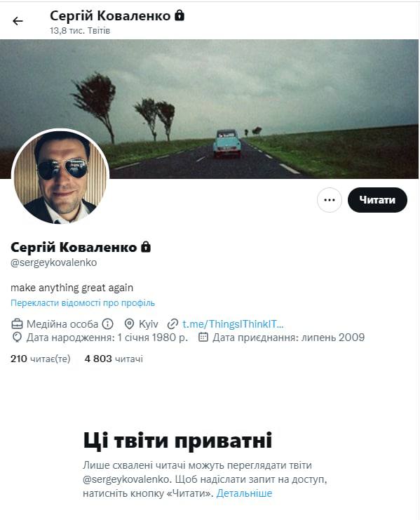Image resolution: width=420 pixels, height=520 pixels.
Task: Click the briefcase icon beside Медійна особа
Action: [x=18, y=324]
